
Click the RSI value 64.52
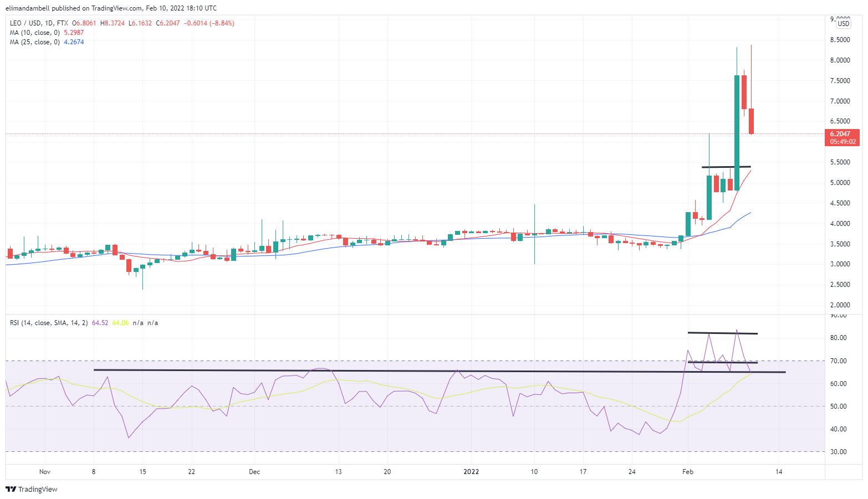tap(100, 322)
